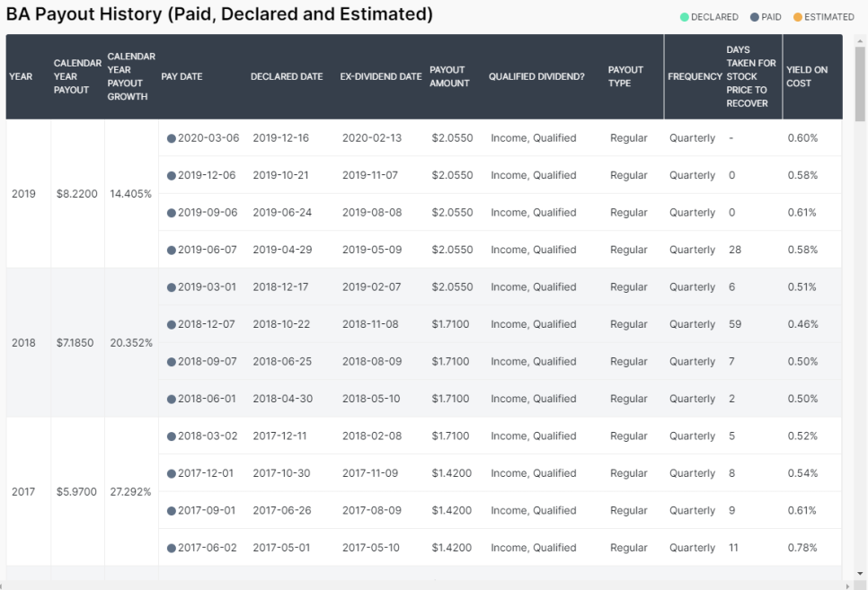Sort by the YIELD ON COST column header
This screenshot has width=868, height=590.
807,76
